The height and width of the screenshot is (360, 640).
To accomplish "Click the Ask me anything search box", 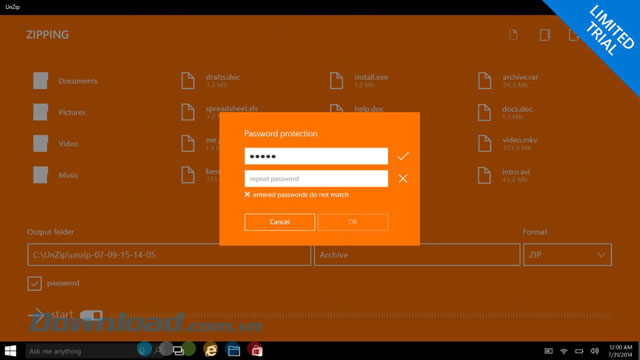I will (x=82, y=351).
